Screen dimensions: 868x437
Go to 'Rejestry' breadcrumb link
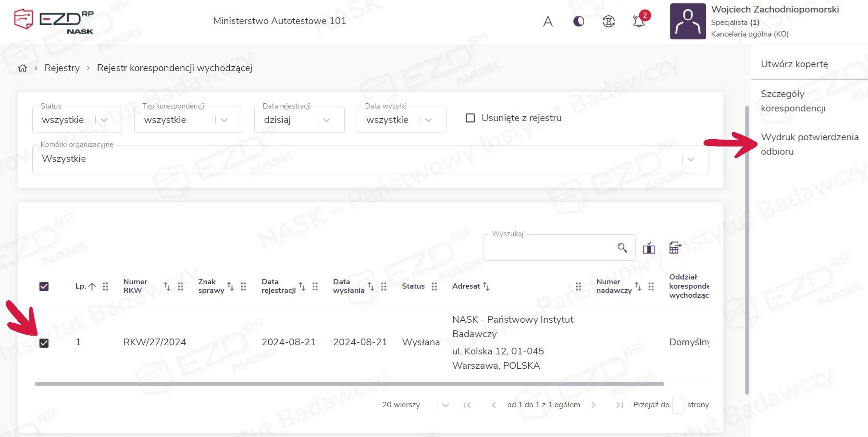tap(62, 68)
